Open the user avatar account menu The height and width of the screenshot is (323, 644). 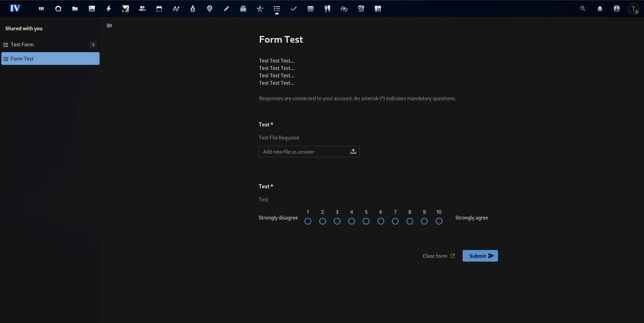click(x=634, y=9)
